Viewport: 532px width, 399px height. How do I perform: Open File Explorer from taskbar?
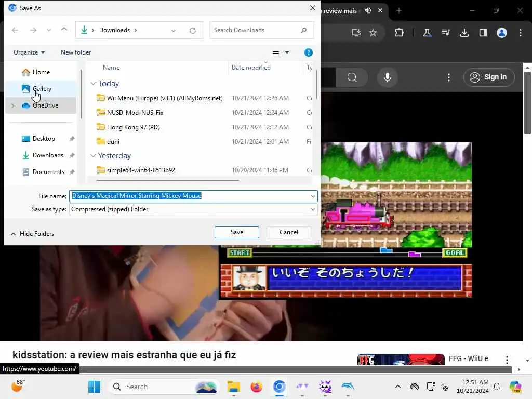pos(233,387)
